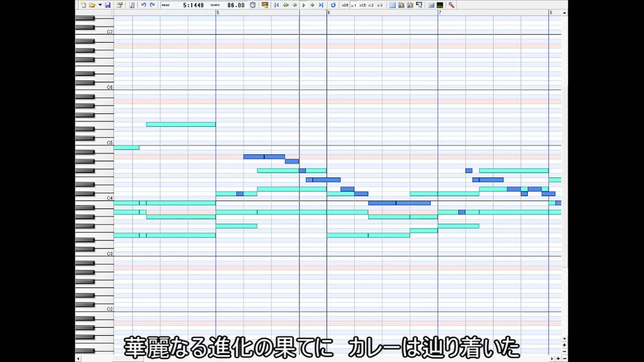644x362 pixels.
Task: Open the track properties icon next to Save
Action: (119, 5)
